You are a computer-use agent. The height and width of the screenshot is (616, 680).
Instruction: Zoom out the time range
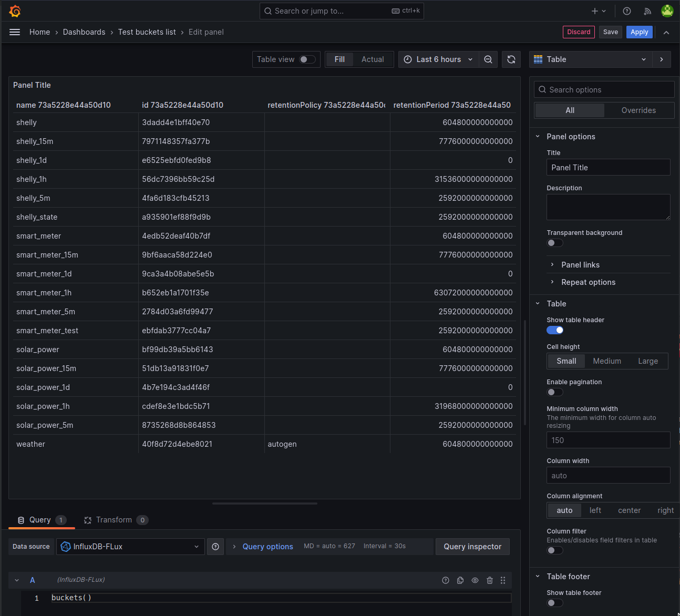coord(488,59)
